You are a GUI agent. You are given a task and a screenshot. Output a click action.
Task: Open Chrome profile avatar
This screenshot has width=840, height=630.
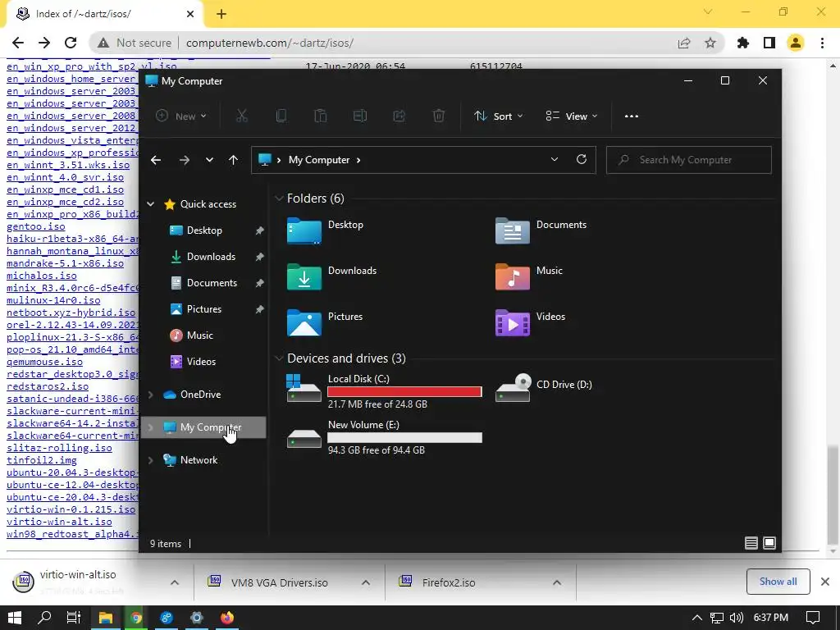click(x=796, y=43)
